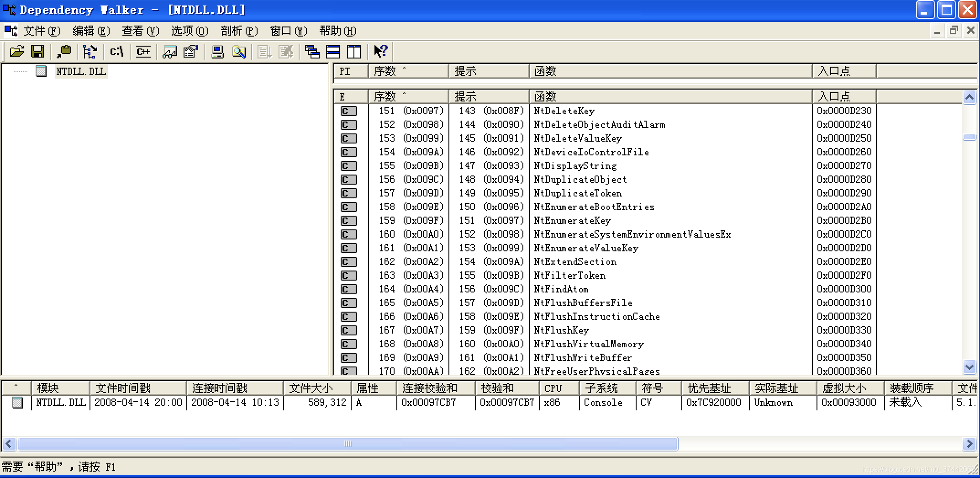Toggle Undecorate C++ Functions button

point(143,51)
